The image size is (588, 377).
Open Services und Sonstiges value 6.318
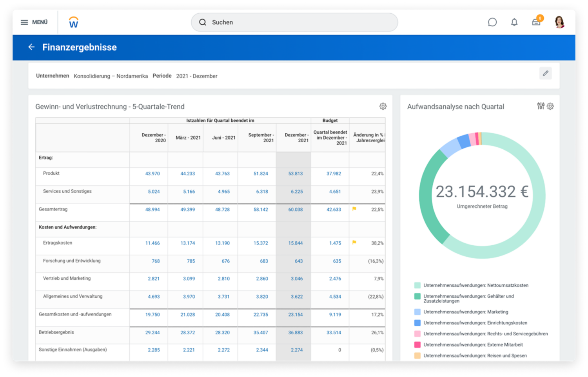point(262,192)
